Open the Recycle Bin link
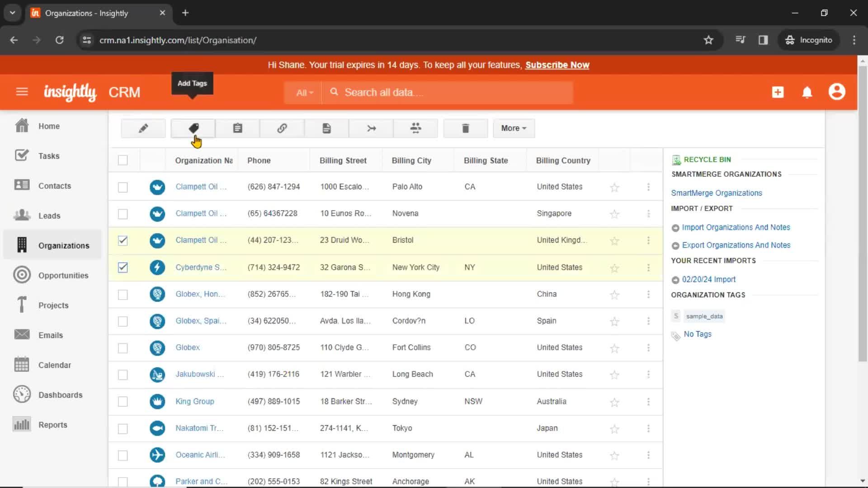The width and height of the screenshot is (868, 488). (707, 160)
